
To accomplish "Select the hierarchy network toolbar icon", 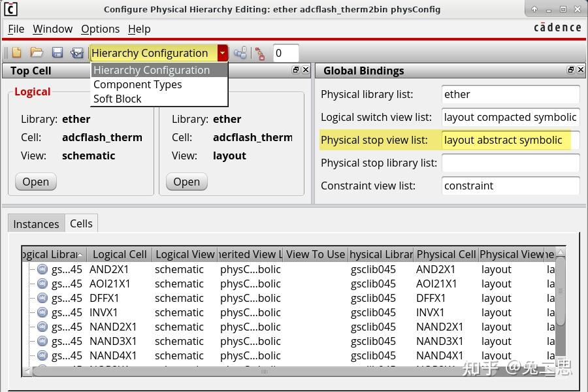I will click(240, 53).
